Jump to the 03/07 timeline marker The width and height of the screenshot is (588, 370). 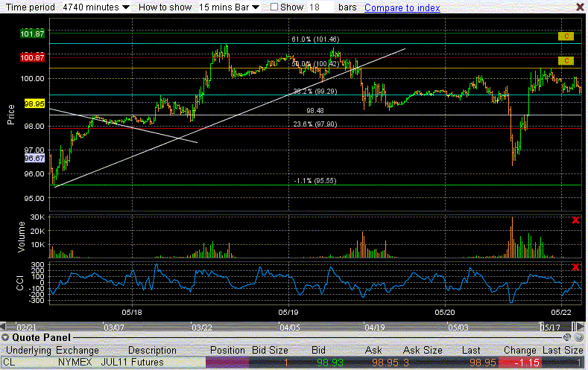[x=113, y=328]
